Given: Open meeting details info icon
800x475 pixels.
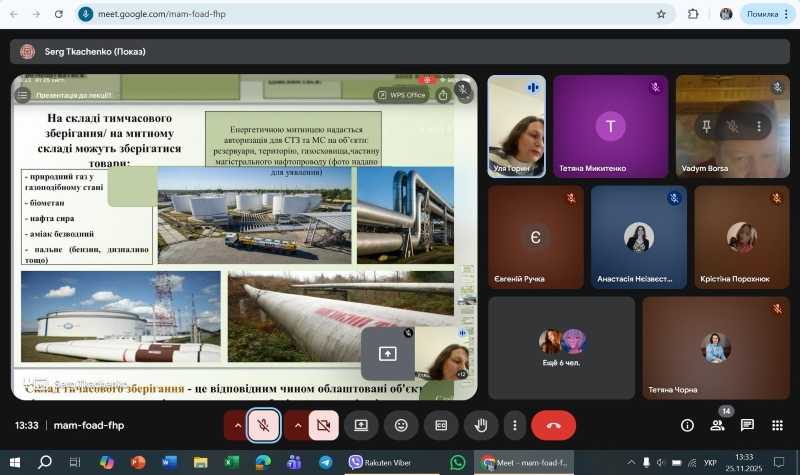Looking at the screenshot, I should coord(687,425).
